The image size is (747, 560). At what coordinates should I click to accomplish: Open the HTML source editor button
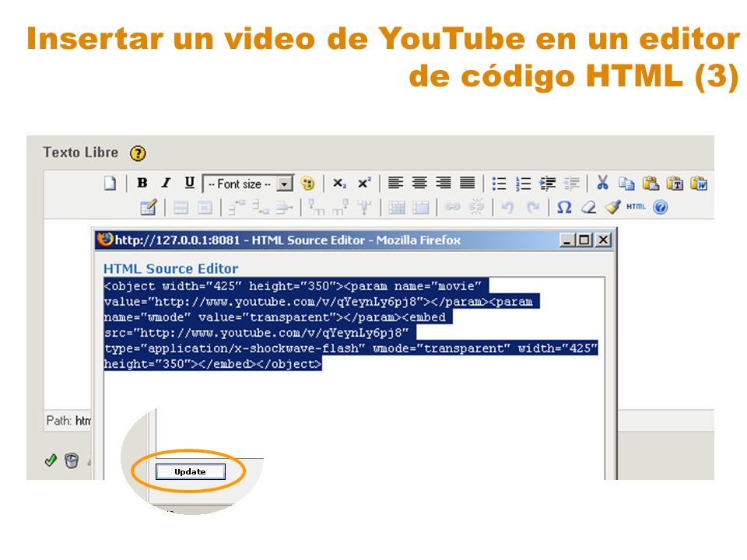(636, 206)
